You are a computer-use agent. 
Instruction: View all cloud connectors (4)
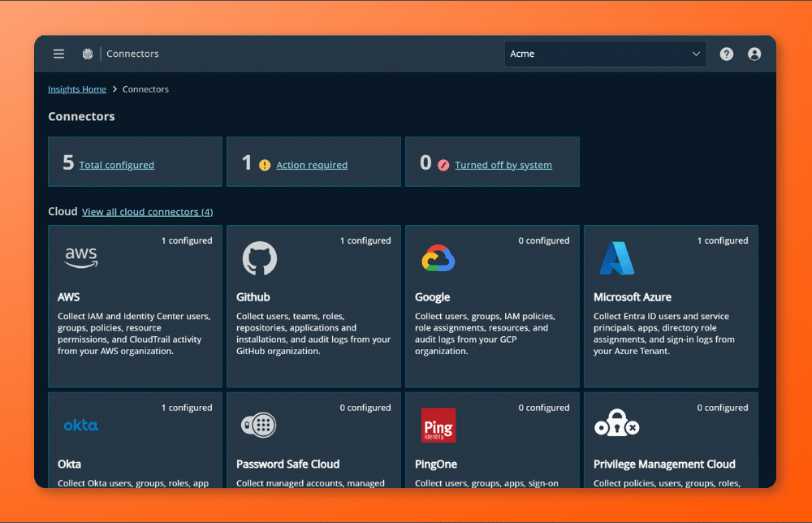tap(148, 212)
